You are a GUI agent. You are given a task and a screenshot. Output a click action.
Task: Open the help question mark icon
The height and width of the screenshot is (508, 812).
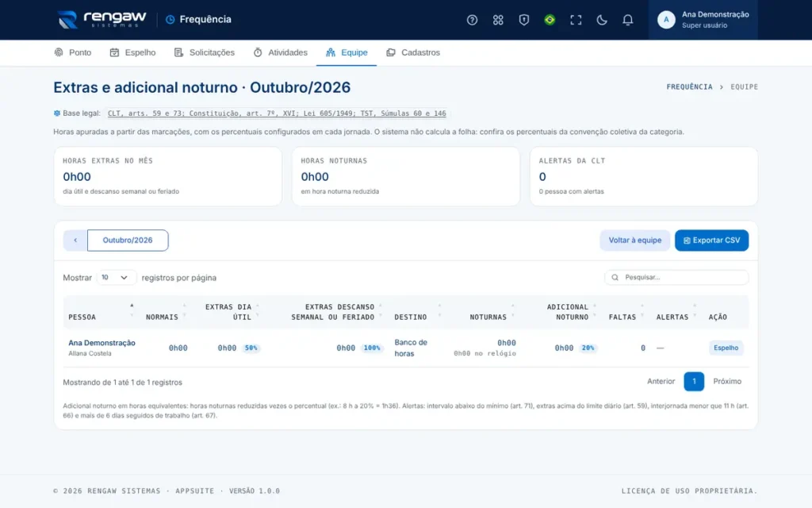coord(472,20)
